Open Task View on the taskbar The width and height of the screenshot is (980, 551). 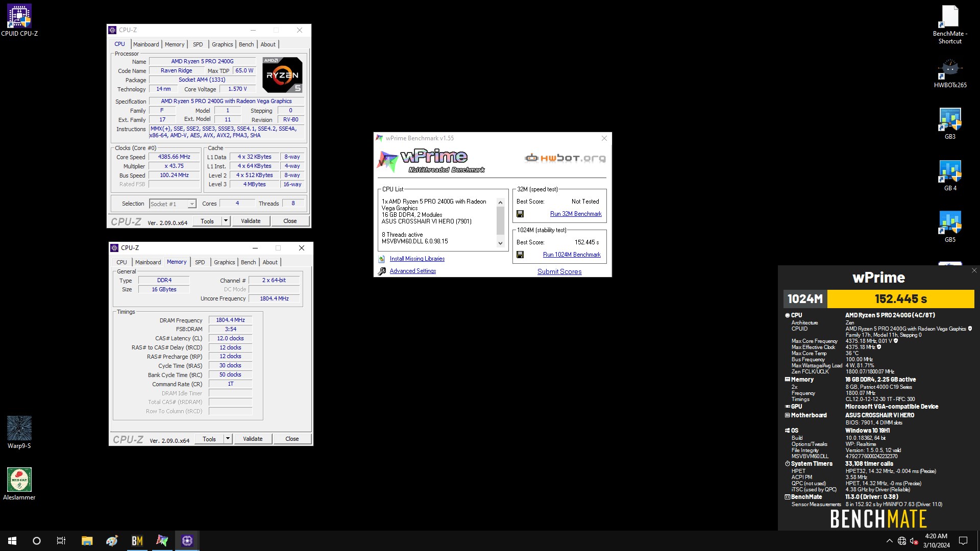pyautogui.click(x=61, y=541)
